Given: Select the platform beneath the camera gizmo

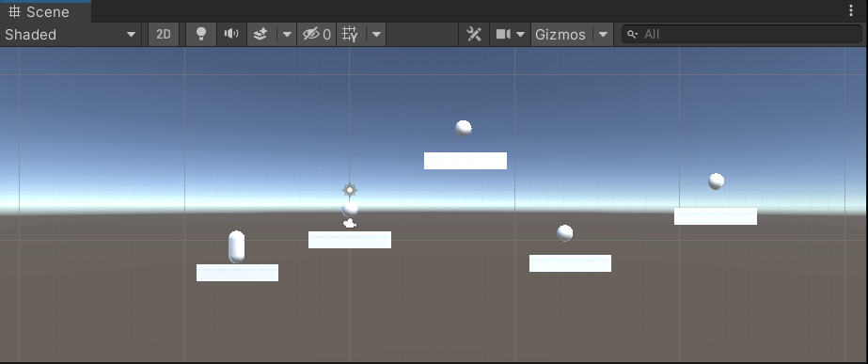Looking at the screenshot, I should pos(350,240).
